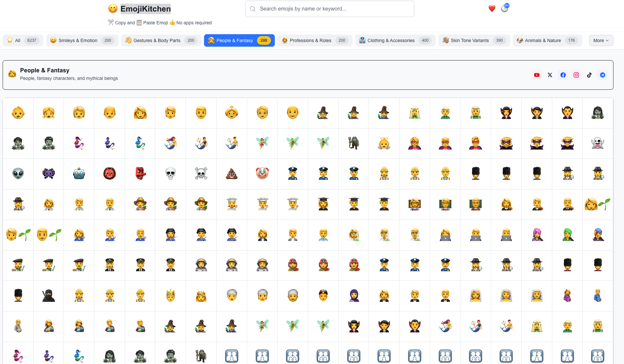The height and width of the screenshot is (364, 624).
Task: Click the EmojiKitchen site title
Action: (145, 9)
